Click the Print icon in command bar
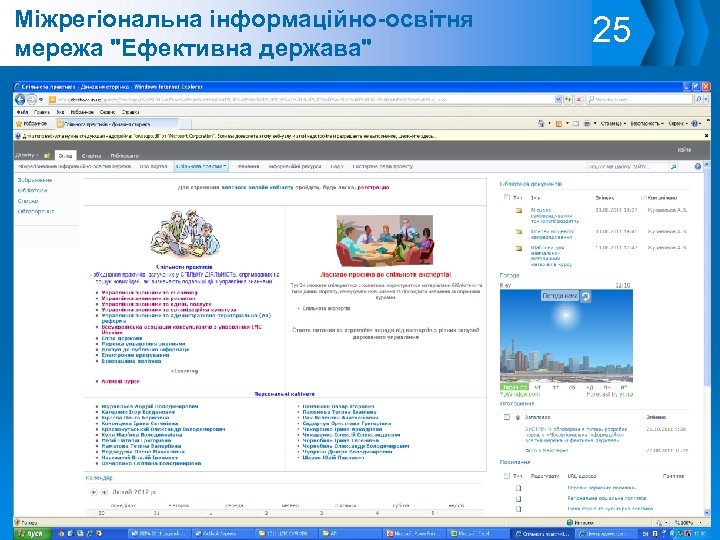The height and width of the screenshot is (540, 720). pyautogui.click(x=587, y=124)
